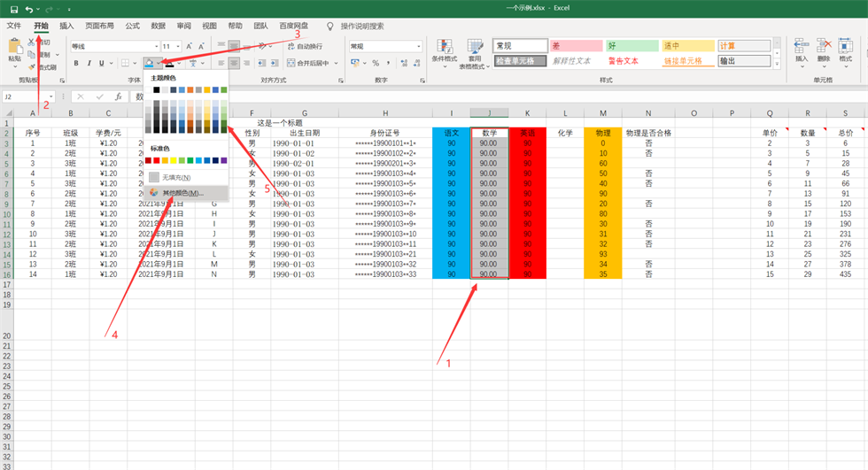Expand the font size dropdown showing 11
This screenshot has width=868, height=470.
[x=177, y=46]
